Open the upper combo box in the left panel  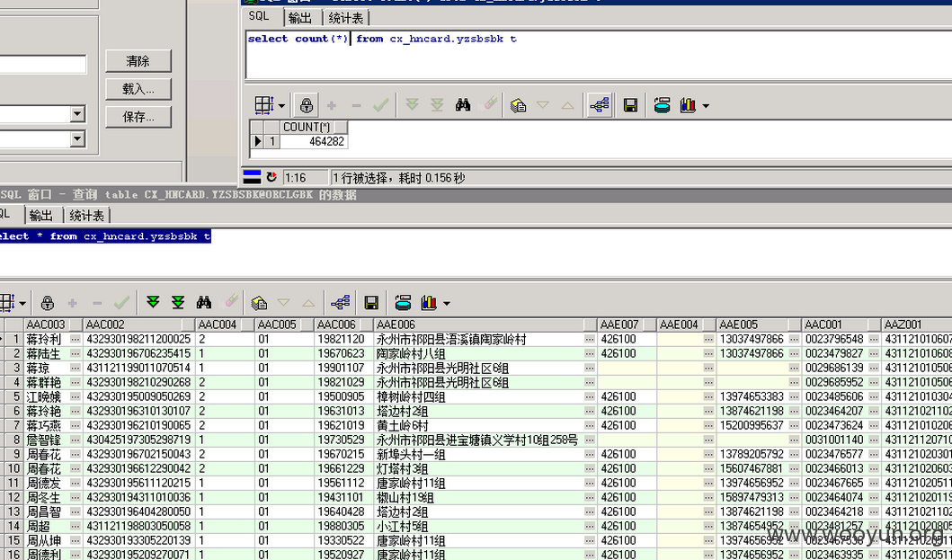click(77, 113)
